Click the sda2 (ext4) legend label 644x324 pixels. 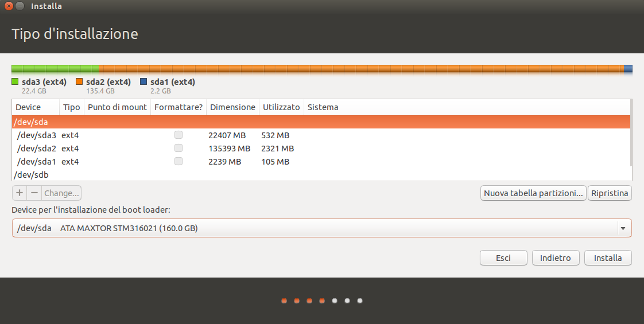108,82
